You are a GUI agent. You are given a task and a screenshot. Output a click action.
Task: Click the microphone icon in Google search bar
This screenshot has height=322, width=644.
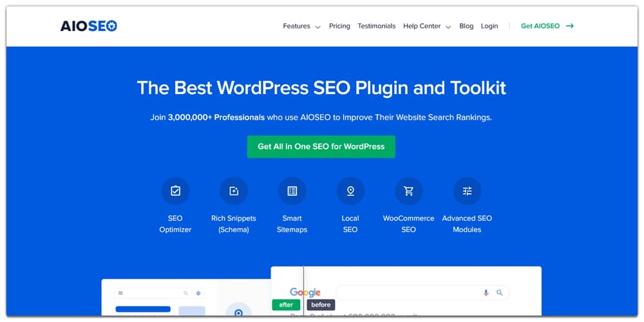(x=486, y=293)
